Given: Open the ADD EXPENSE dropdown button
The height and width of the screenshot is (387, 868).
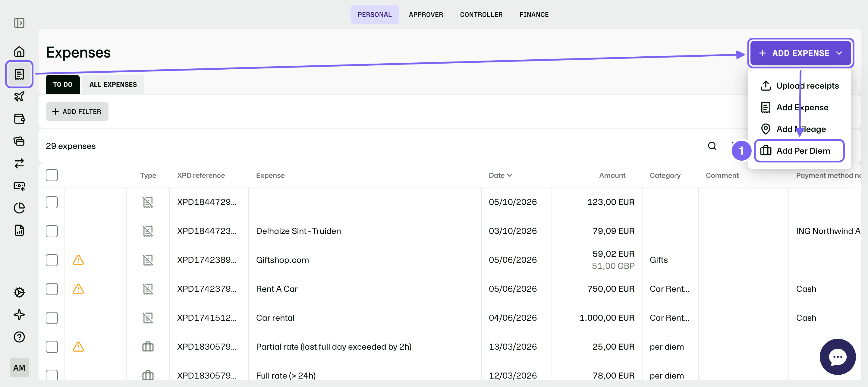Looking at the screenshot, I should pyautogui.click(x=800, y=53).
